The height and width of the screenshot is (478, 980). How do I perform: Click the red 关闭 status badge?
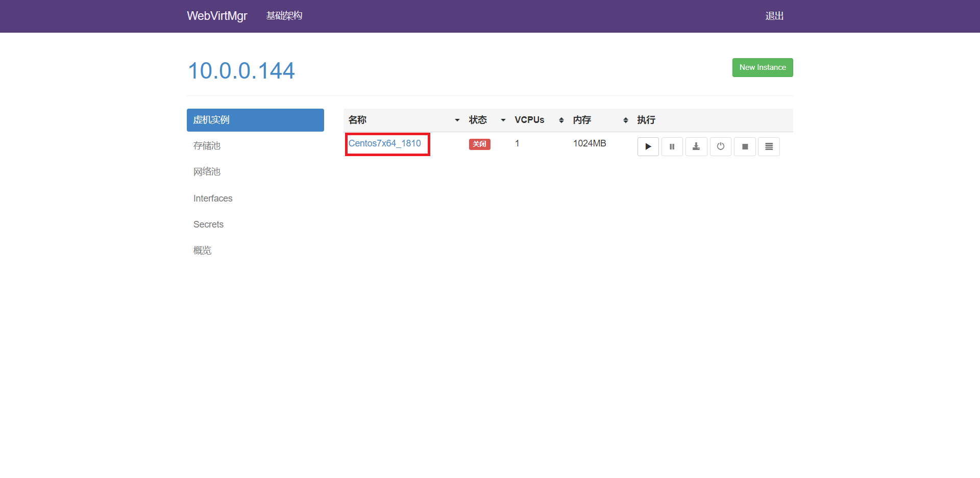coord(479,144)
